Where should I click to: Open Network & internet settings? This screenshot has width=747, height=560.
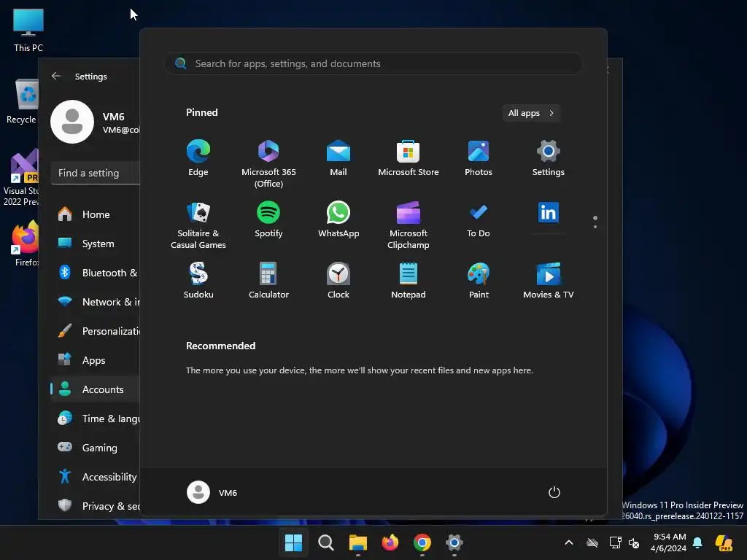[x=96, y=302]
